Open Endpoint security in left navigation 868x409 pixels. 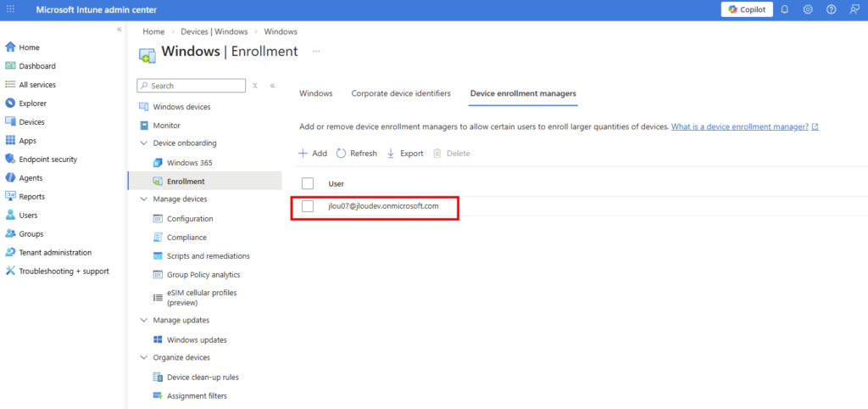(x=47, y=160)
